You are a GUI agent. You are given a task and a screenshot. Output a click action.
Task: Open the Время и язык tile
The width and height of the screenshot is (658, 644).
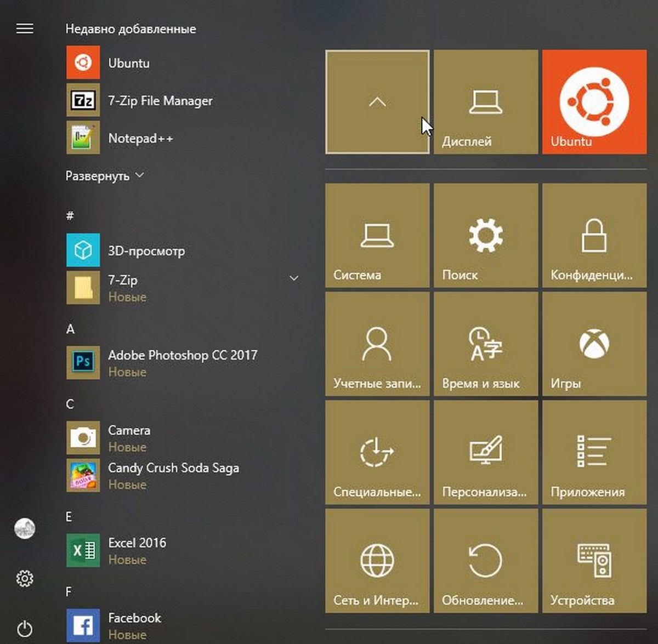coord(486,344)
